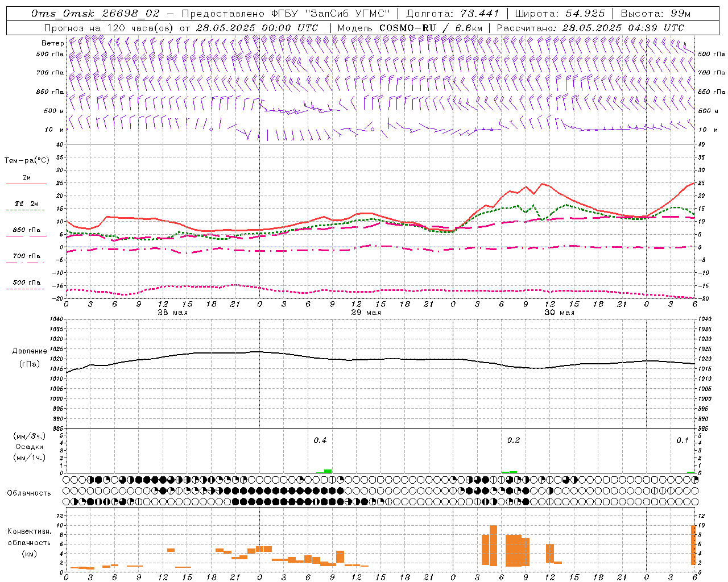Click the 1040 pressure value on left axis
The height and width of the screenshot is (582, 728).
[56, 319]
